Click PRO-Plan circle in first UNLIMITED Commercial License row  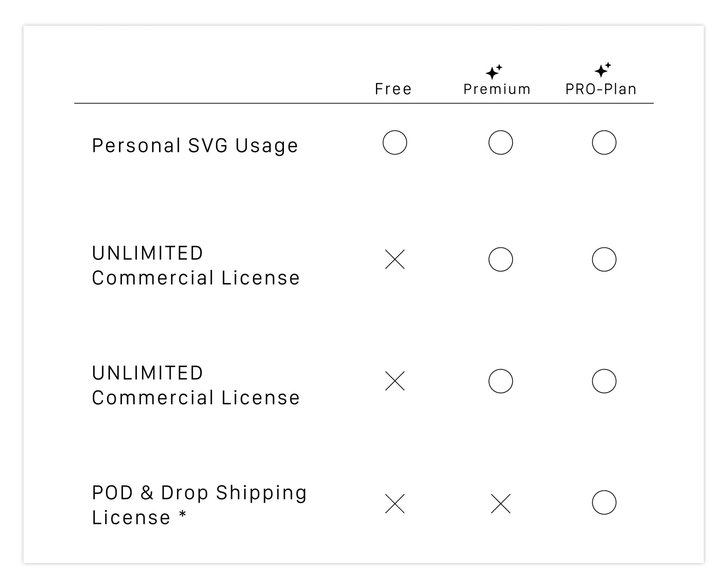[604, 259]
